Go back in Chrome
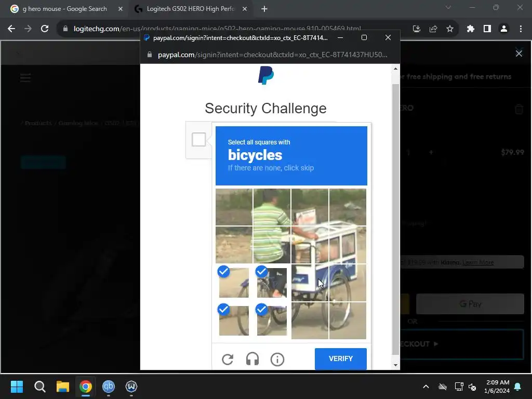This screenshot has width=532, height=399. (x=11, y=29)
